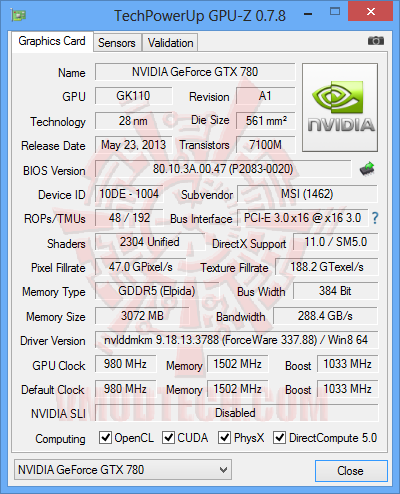Click the Bus Width field 384 Bit
400x494 pixels.
tap(336, 291)
